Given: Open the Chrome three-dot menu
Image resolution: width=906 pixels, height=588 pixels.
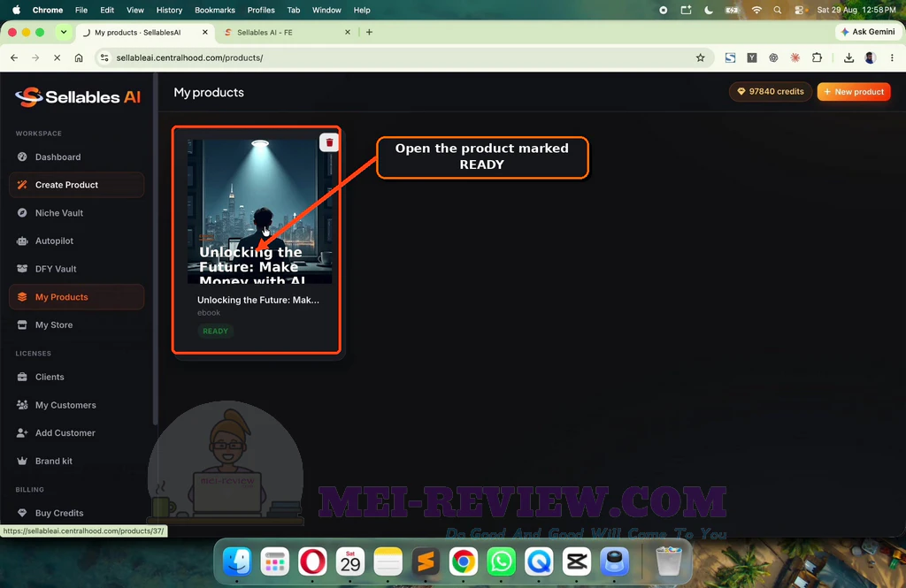Looking at the screenshot, I should coord(892,57).
